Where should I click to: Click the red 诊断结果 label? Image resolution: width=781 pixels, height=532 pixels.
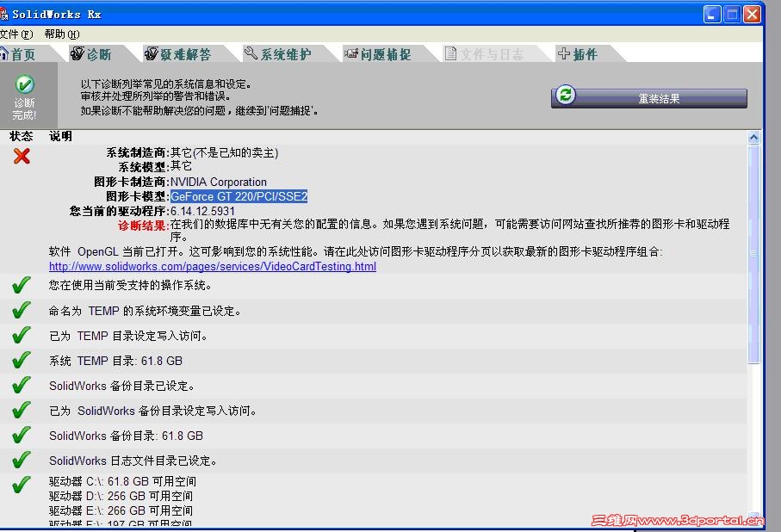[143, 226]
